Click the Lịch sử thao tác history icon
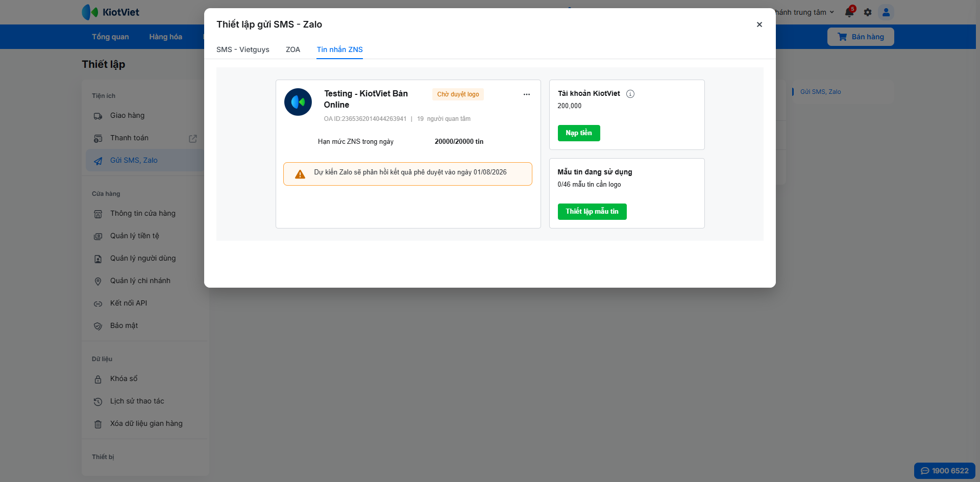The width and height of the screenshot is (980, 482). [98, 402]
